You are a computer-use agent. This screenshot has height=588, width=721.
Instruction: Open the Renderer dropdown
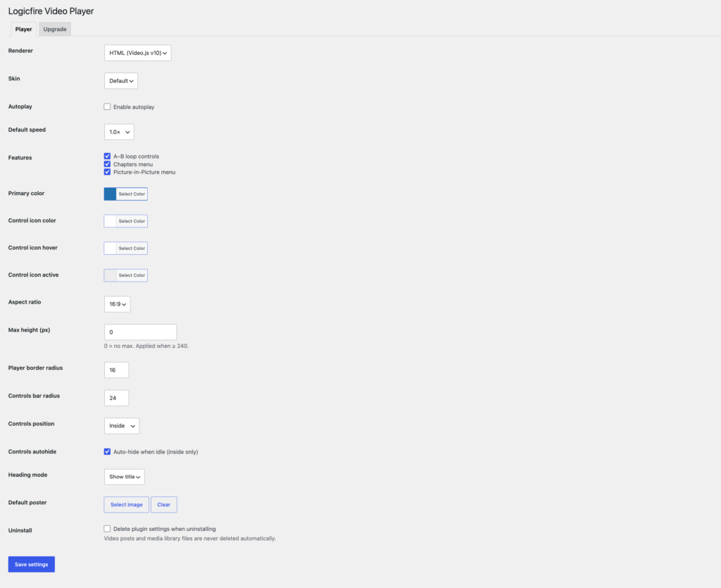137,53
